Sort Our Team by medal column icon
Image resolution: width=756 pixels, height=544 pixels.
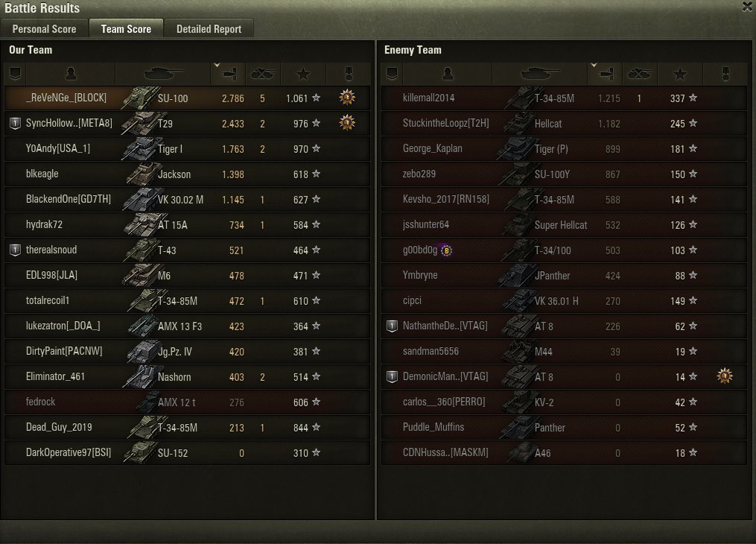pyautogui.click(x=349, y=74)
